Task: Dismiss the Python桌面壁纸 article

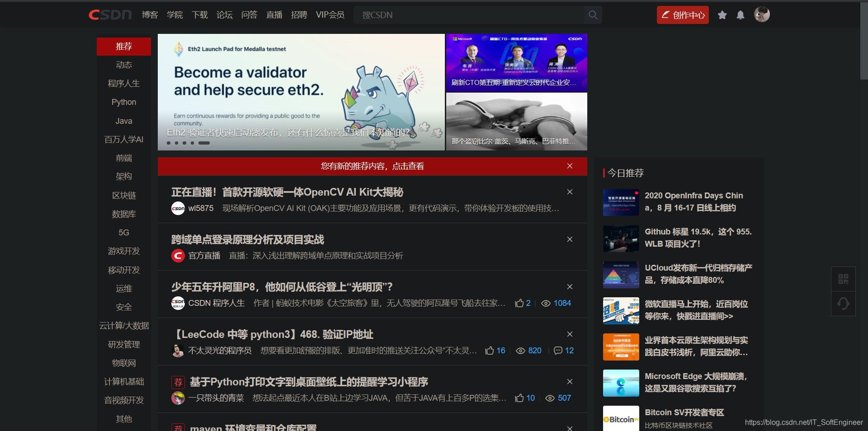Action: tap(570, 382)
